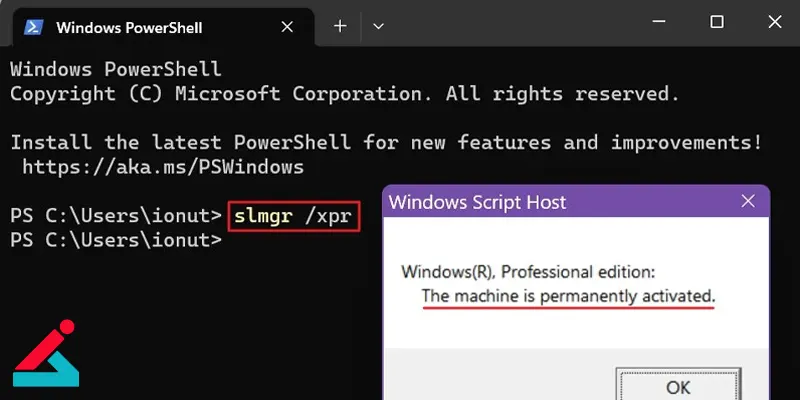Click the highlighted slmgr /xpr command
Screen dimensions: 800x400
[293, 216]
